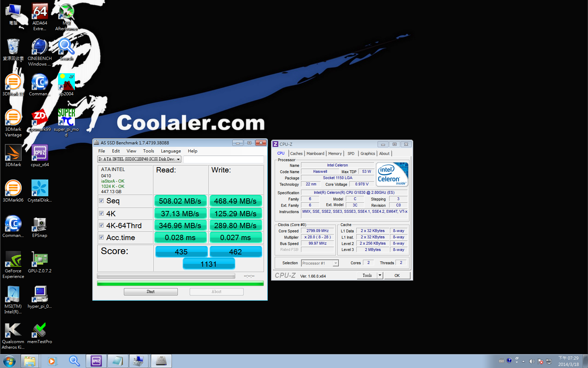Viewport: 588px width, 368px height.
Task: Switch to the Mainboard tab in CPU-Z
Action: pos(315,154)
